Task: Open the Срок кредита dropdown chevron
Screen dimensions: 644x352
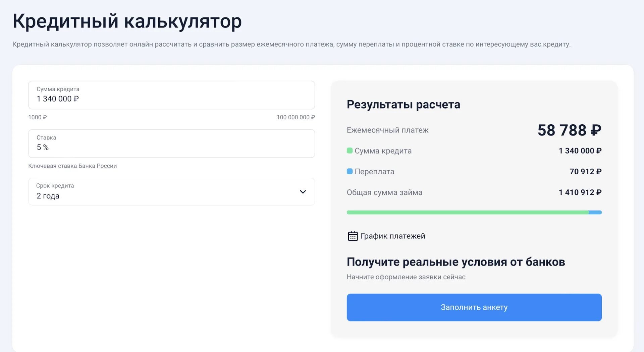Action: (x=303, y=192)
